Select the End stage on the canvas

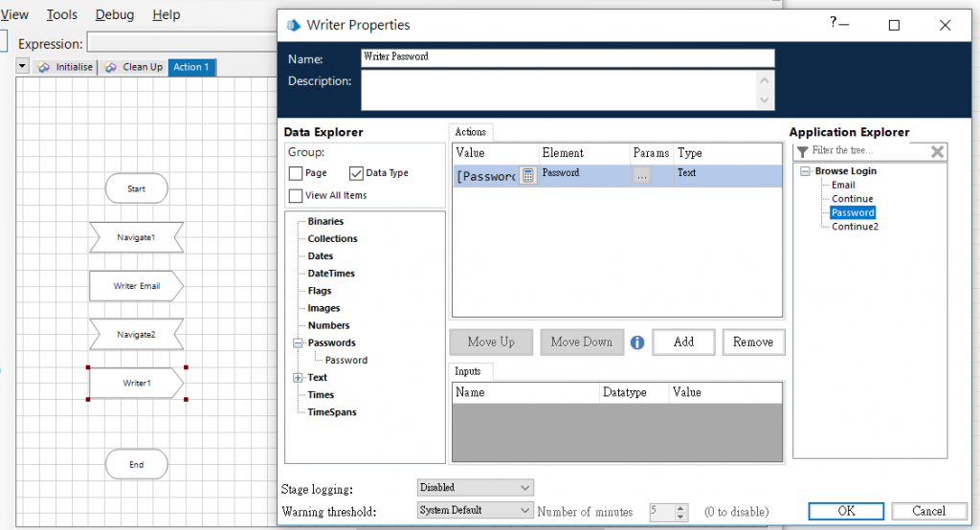pyautogui.click(x=136, y=464)
